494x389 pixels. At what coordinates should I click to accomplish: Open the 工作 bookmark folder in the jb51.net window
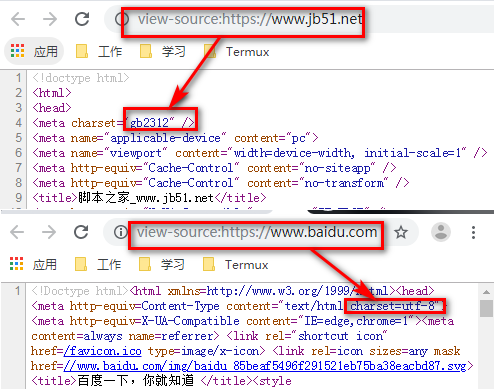coord(99,51)
